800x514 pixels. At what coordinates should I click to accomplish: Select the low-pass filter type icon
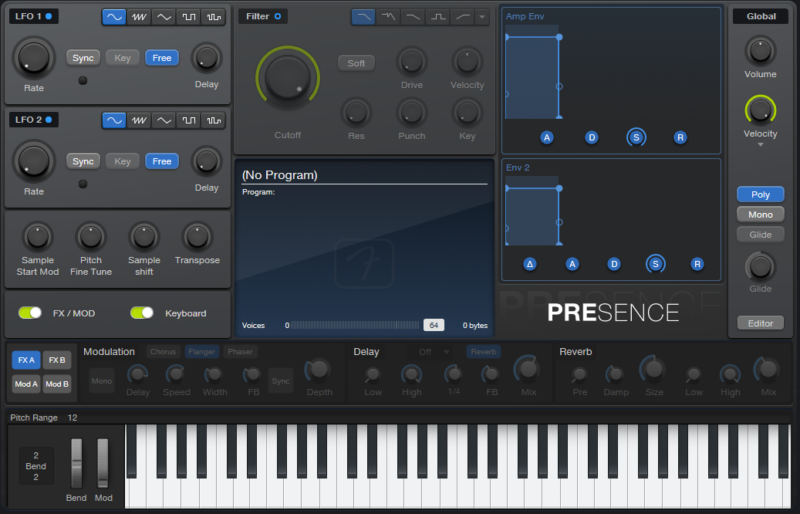coord(363,17)
